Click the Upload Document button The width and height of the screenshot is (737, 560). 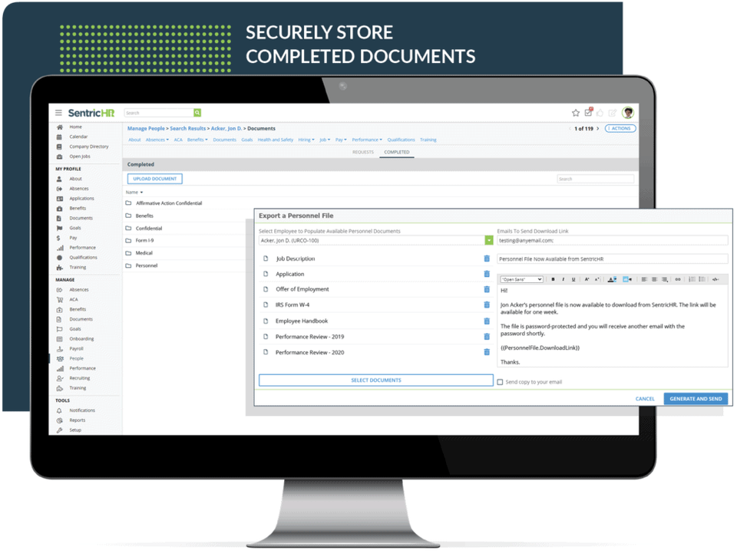pos(154,179)
